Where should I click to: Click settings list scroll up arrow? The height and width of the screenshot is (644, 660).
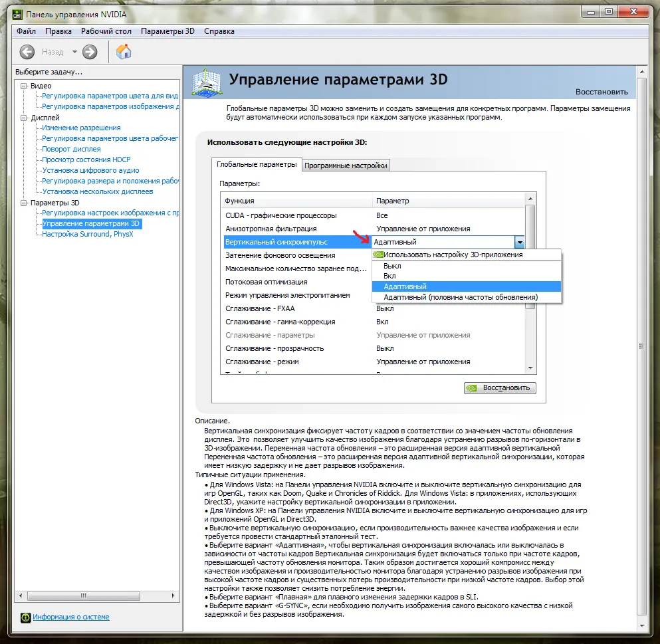[530, 199]
